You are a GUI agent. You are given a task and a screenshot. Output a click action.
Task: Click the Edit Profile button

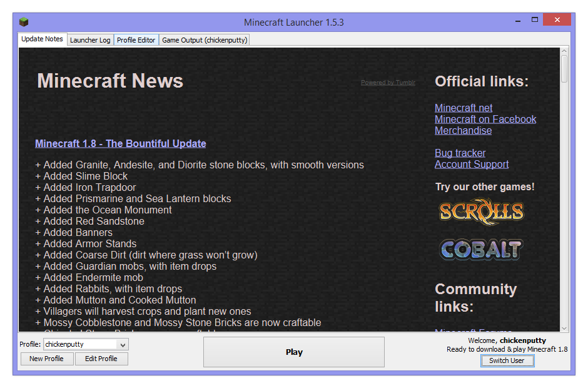coord(101,359)
